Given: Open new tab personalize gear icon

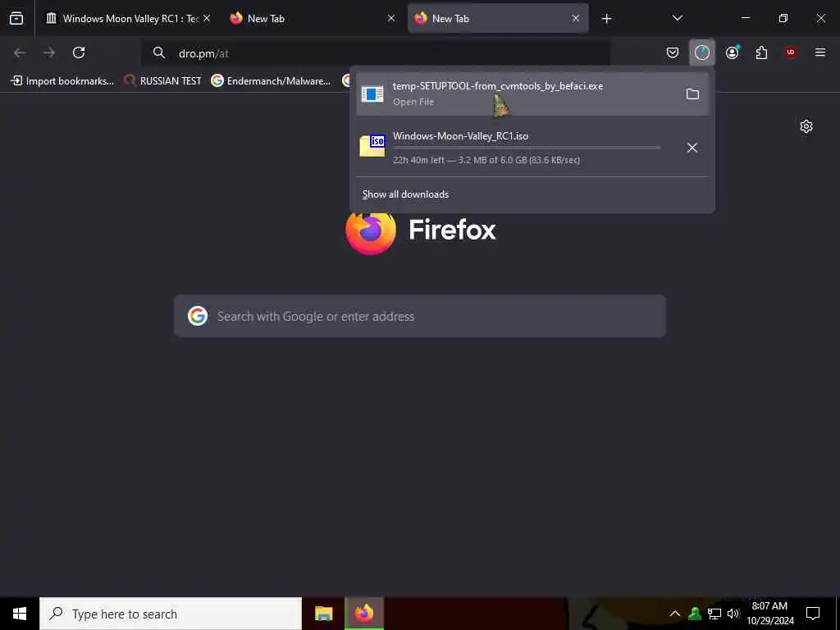Looking at the screenshot, I should [x=806, y=126].
